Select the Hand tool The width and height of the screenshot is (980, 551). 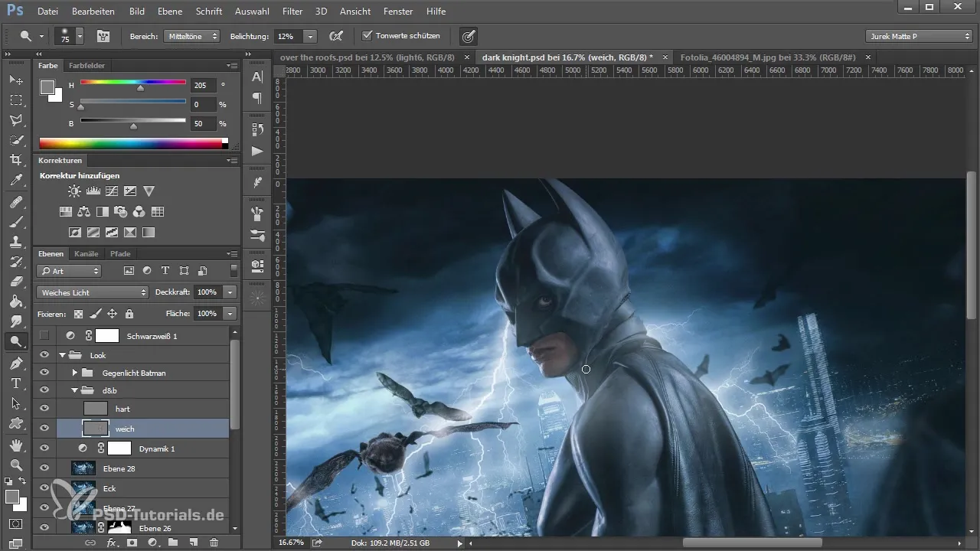point(15,445)
